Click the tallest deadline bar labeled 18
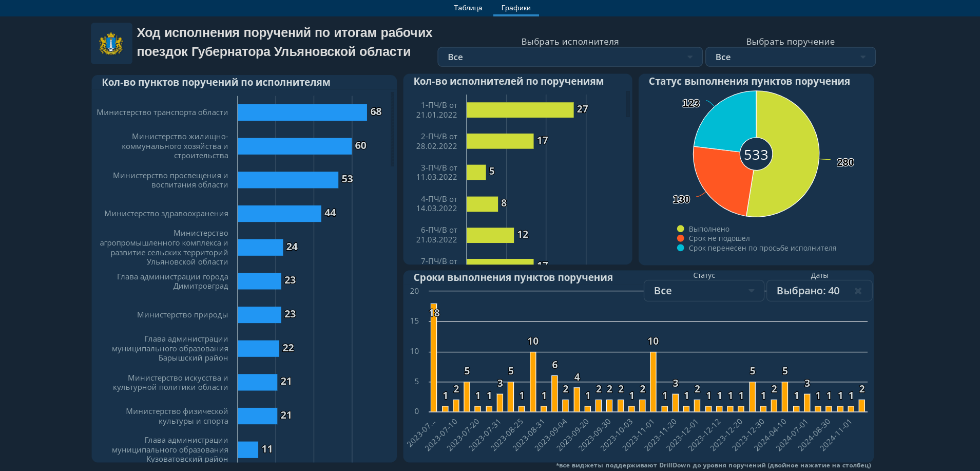This screenshot has height=471, width=980. (x=434, y=357)
